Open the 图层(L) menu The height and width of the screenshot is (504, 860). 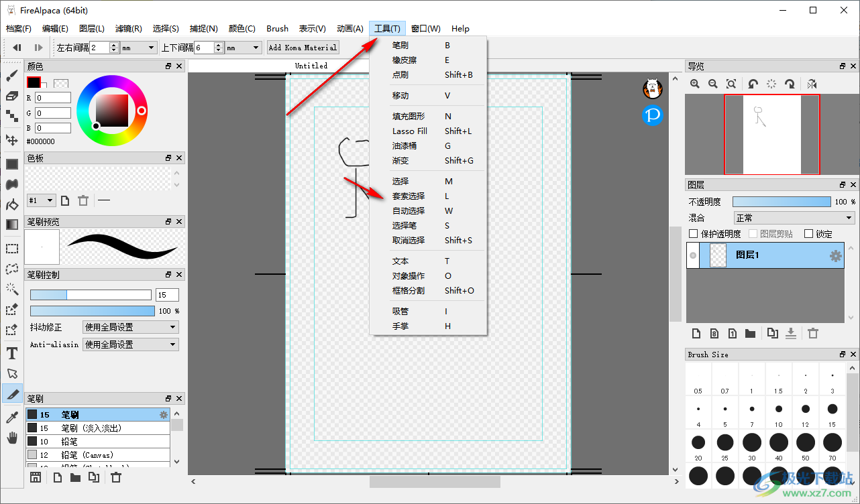pyautogui.click(x=92, y=29)
